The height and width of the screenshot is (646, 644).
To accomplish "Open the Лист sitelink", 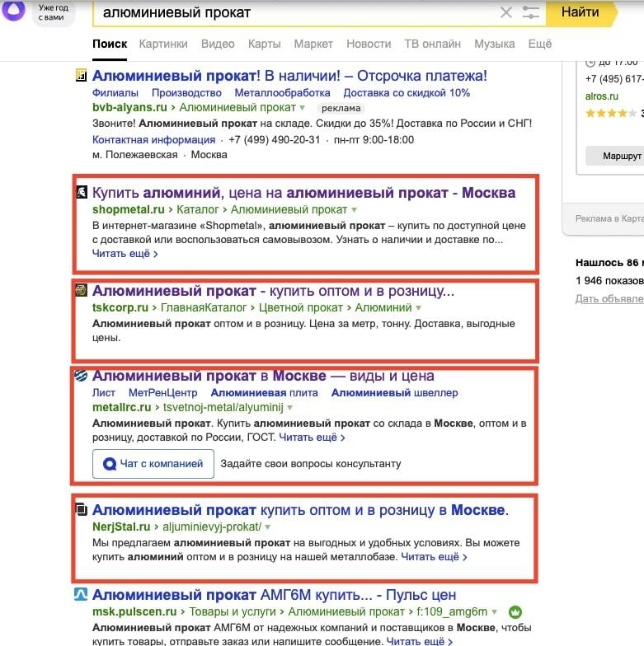I will pyautogui.click(x=104, y=392).
